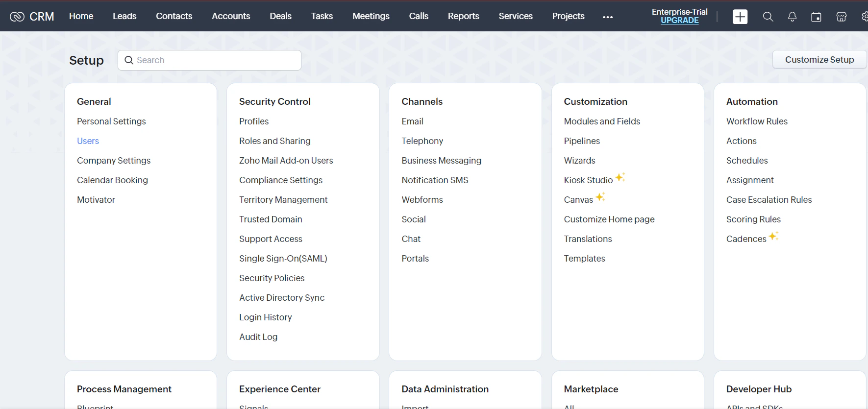Open the Users setup page

pos(88,141)
